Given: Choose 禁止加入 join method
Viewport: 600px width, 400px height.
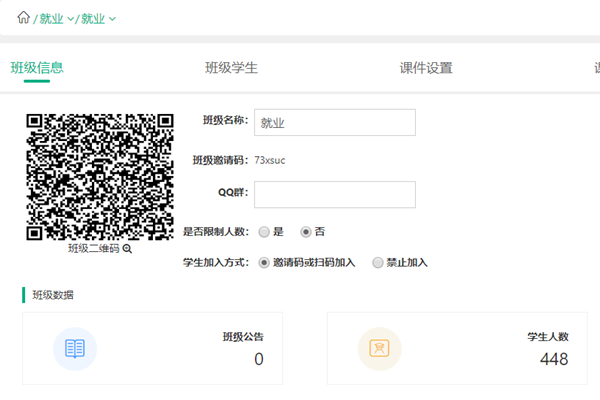Looking at the screenshot, I should pos(378,263).
